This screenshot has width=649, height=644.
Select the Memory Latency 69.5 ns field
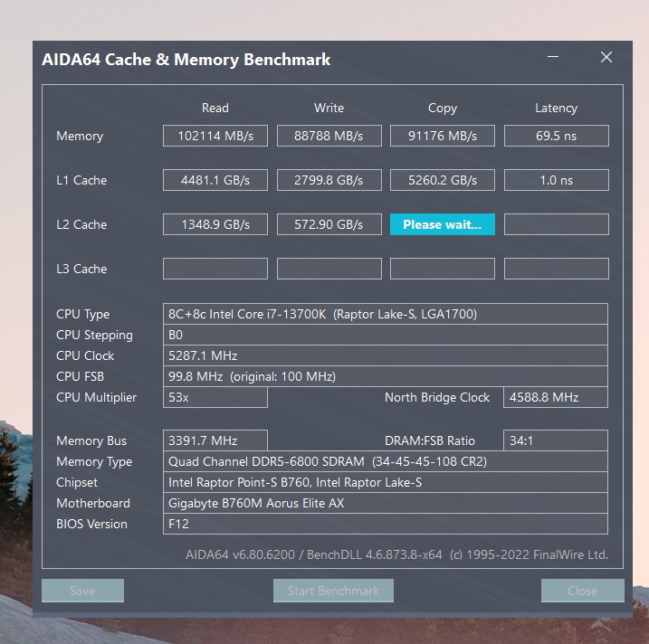point(556,136)
